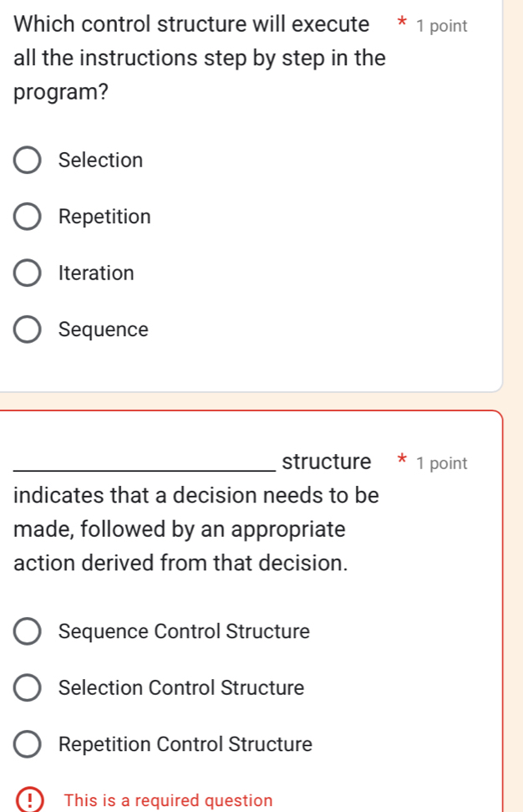Select Sequence Control Structure option

click(x=26, y=631)
